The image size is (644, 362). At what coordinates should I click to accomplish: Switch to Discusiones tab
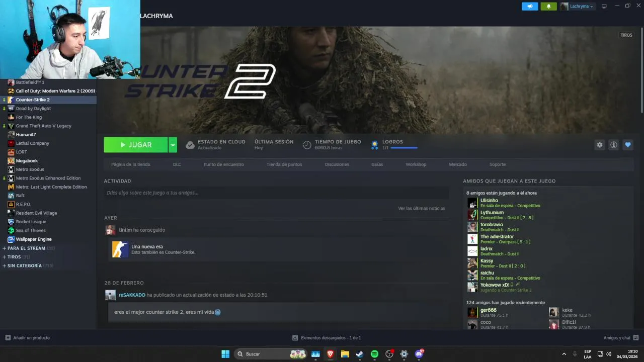coord(337,164)
